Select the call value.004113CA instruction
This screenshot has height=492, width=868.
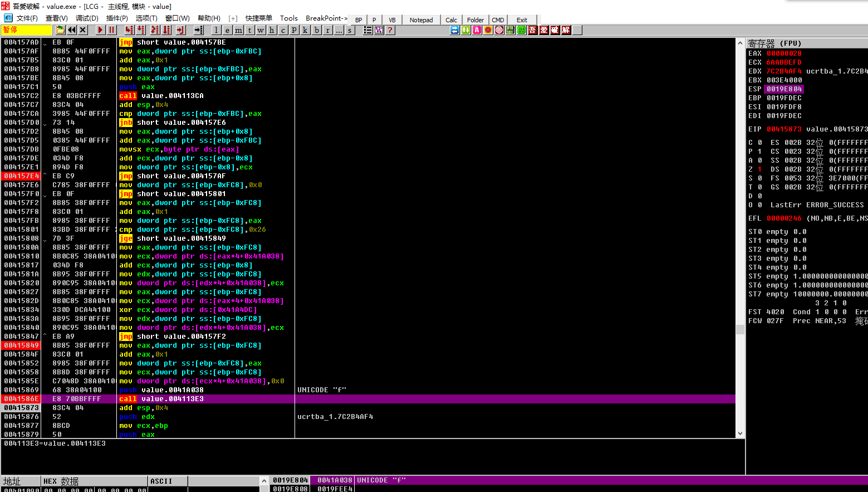pos(161,96)
